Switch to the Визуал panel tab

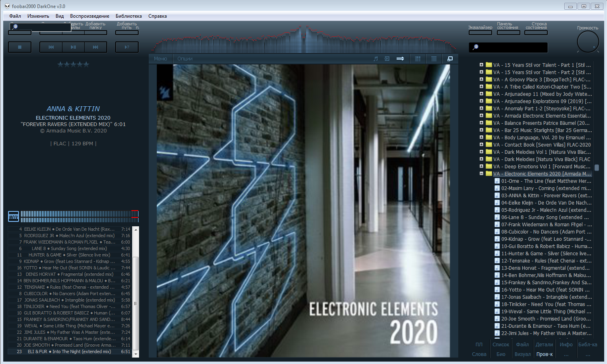(523, 354)
